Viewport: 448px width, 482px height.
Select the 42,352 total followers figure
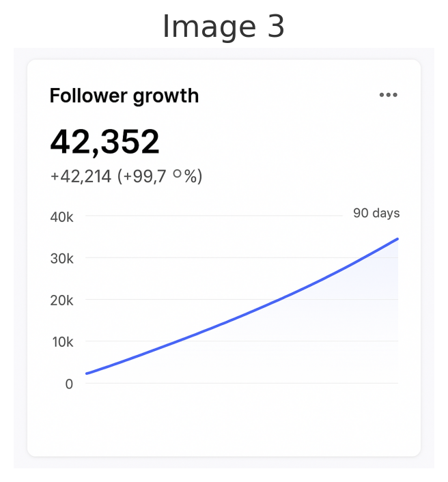tap(105, 142)
